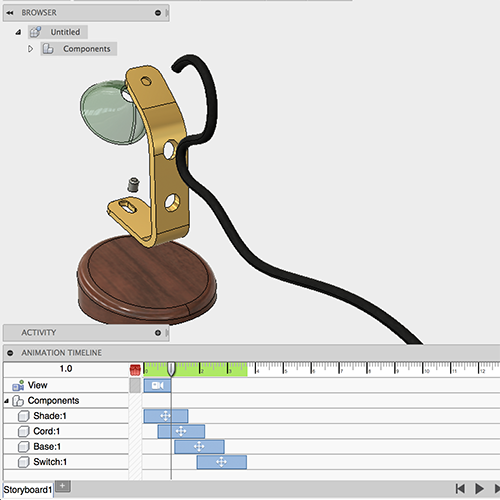The width and height of the screenshot is (500, 500).
Task: Click the red scratch zone icon on the timeline
Action: (x=135, y=370)
